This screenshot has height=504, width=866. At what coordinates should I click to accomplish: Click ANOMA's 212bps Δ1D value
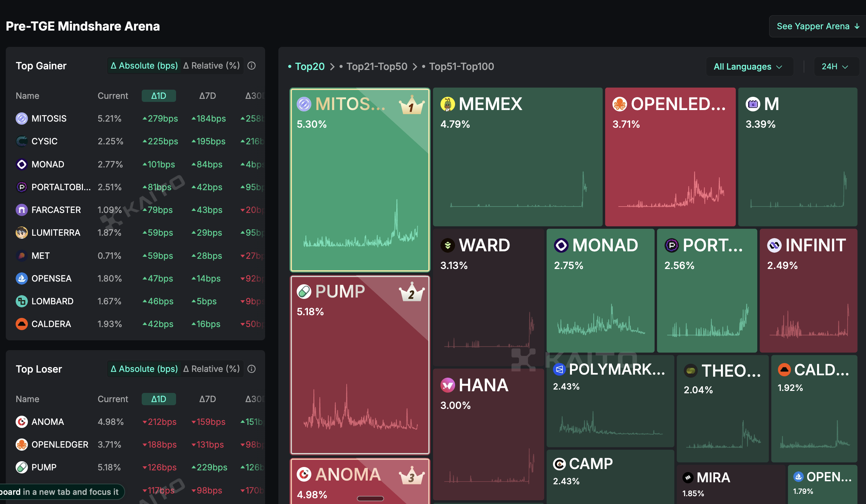click(159, 421)
